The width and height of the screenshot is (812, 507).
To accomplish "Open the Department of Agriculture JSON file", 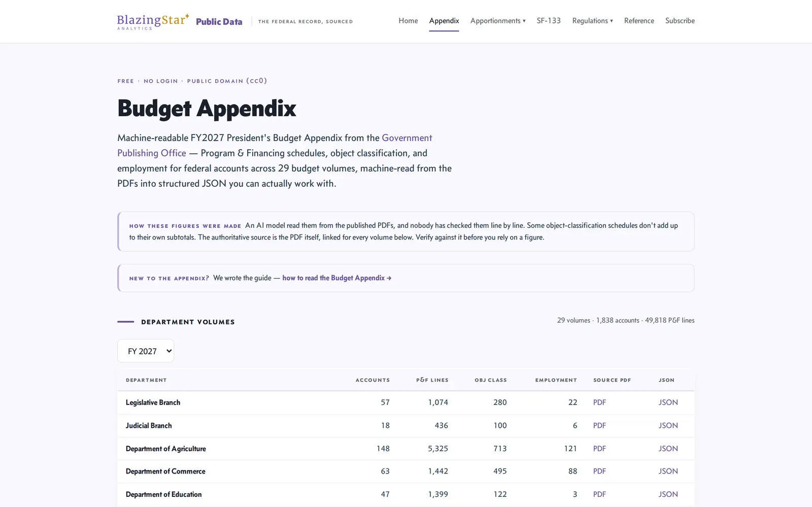I will 668,449.
